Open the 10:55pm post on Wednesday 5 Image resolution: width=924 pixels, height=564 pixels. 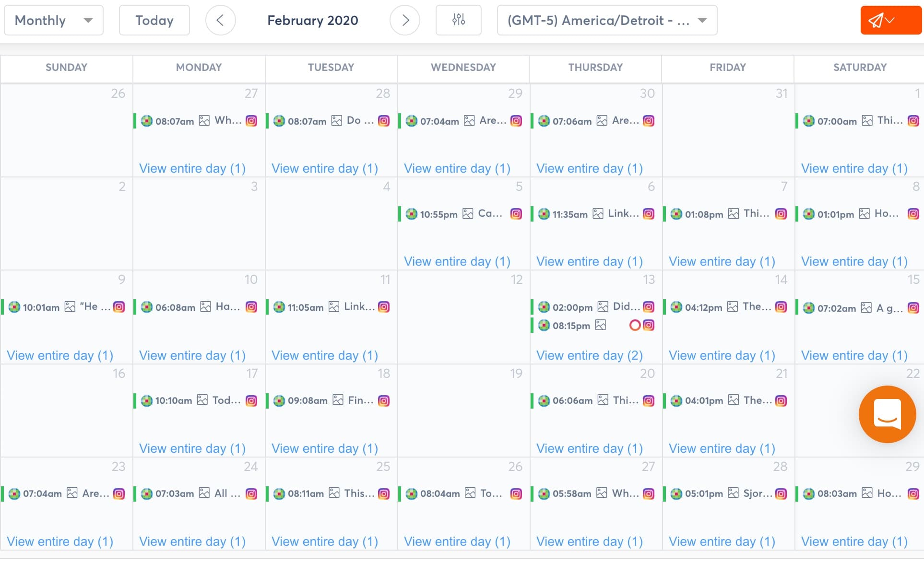coord(461,214)
